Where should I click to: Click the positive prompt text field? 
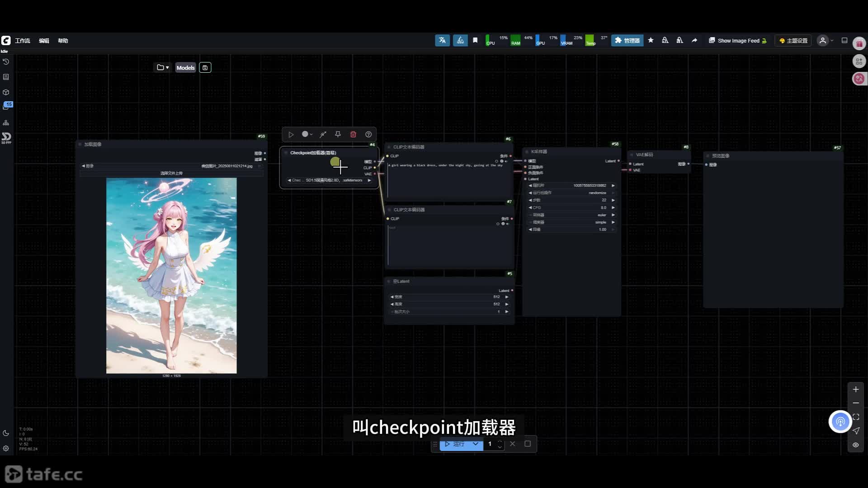pyautogui.click(x=450, y=181)
